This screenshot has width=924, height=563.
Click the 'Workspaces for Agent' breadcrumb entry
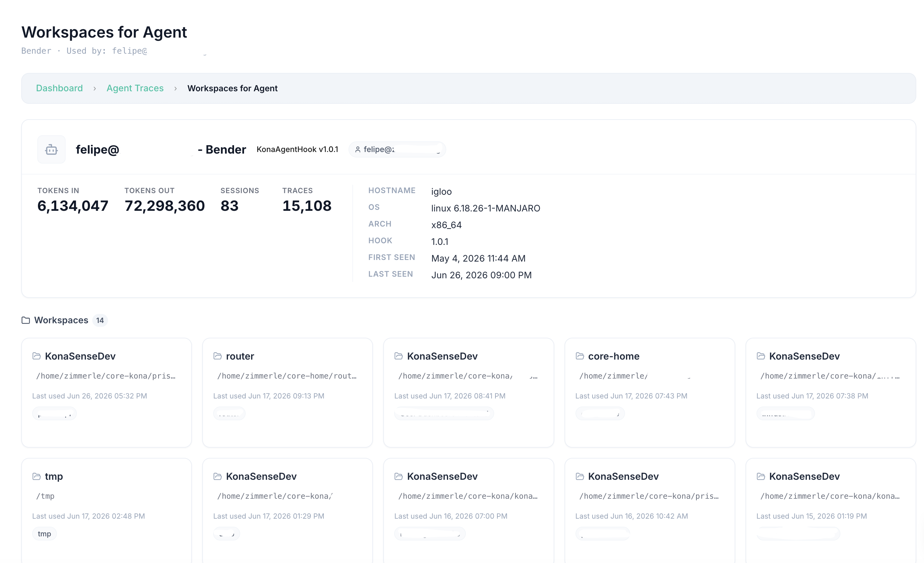pyautogui.click(x=232, y=88)
